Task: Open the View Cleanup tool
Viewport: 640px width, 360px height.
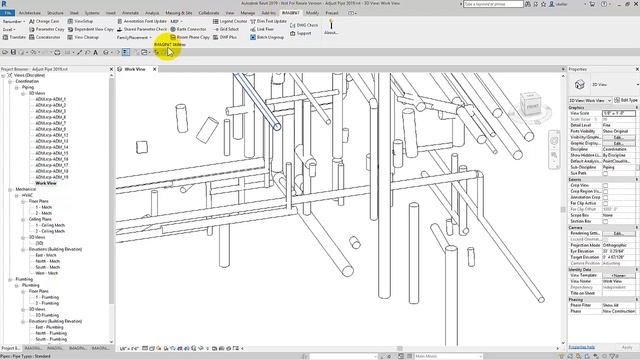Action: pos(83,37)
